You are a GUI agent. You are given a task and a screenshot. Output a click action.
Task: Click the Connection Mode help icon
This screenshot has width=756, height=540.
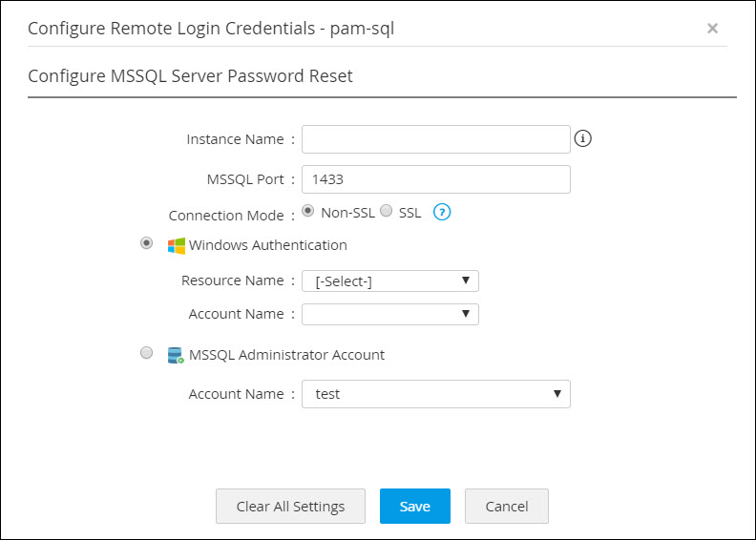tap(441, 212)
